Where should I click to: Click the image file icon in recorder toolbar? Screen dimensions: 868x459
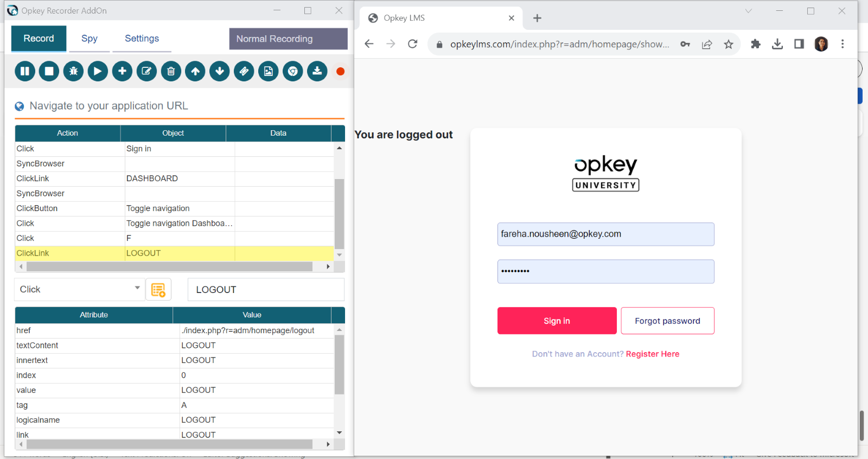(269, 71)
